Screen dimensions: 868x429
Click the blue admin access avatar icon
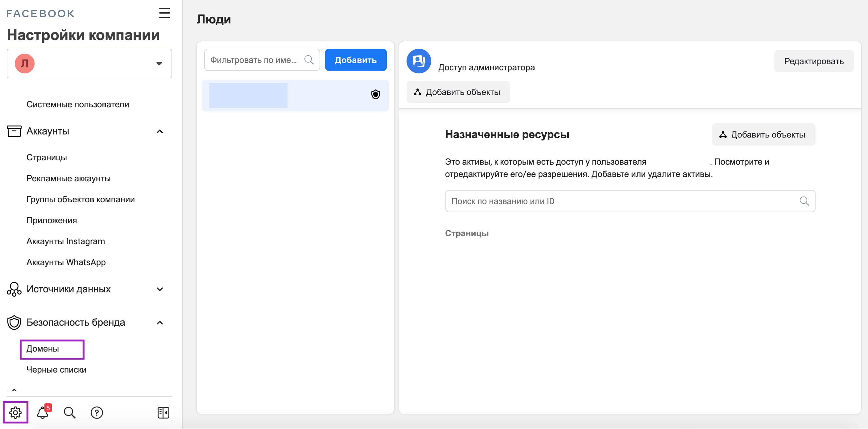point(419,61)
